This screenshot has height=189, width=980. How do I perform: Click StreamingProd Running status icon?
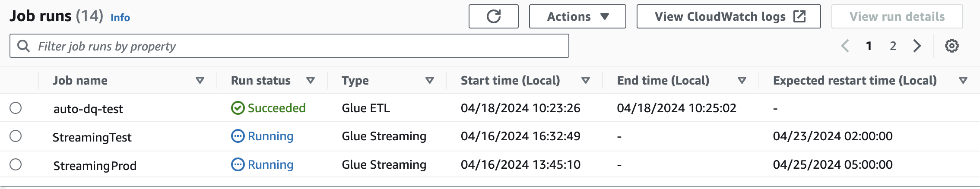click(x=238, y=165)
